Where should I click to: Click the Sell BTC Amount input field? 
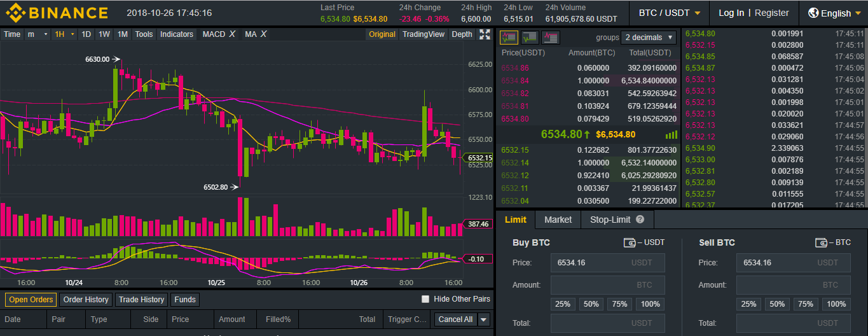[794, 285]
